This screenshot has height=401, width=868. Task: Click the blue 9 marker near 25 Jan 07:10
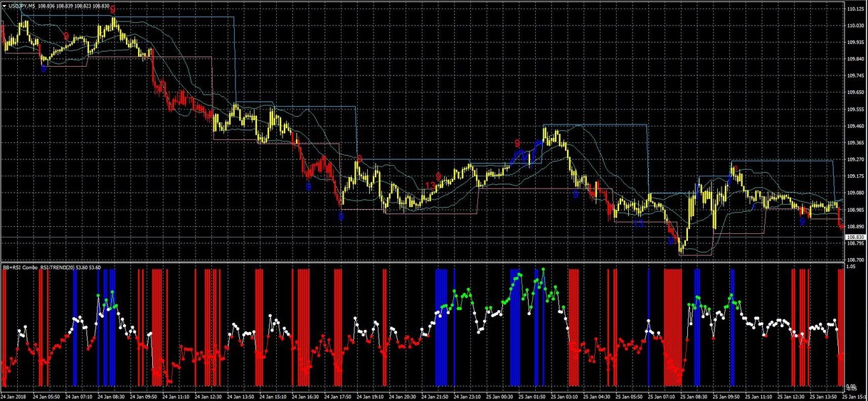coord(671,241)
